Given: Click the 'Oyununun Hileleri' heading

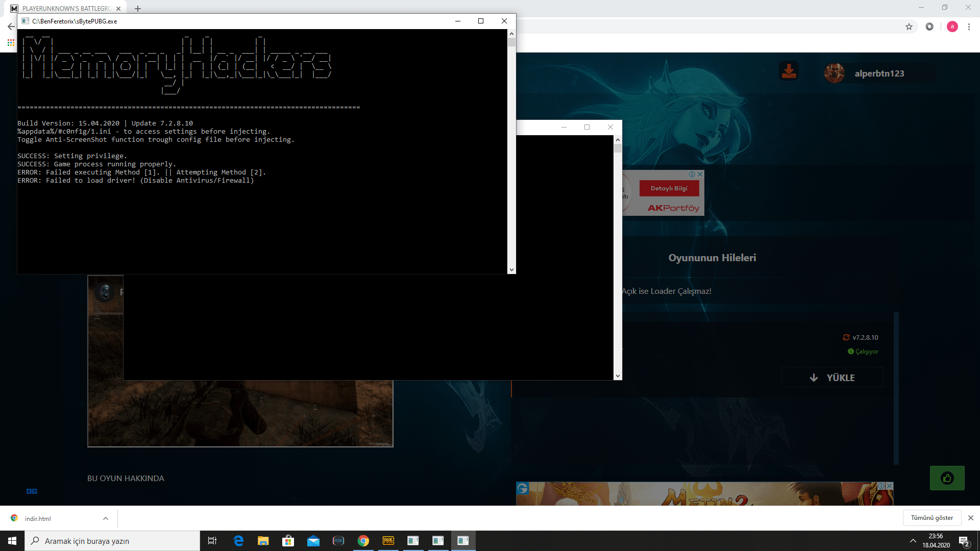Looking at the screenshot, I should [x=712, y=258].
